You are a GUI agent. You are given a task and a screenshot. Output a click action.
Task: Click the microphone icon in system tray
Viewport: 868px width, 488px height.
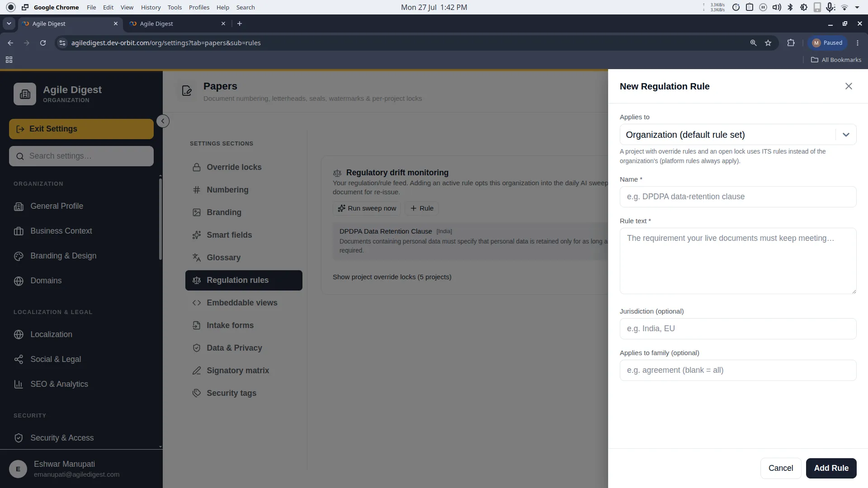point(830,7)
